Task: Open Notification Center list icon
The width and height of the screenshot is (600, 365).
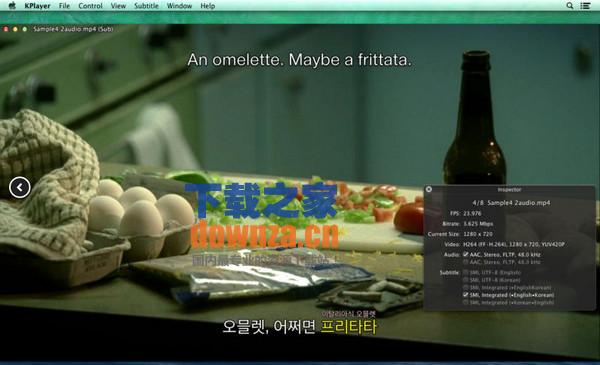Action: [x=585, y=6]
